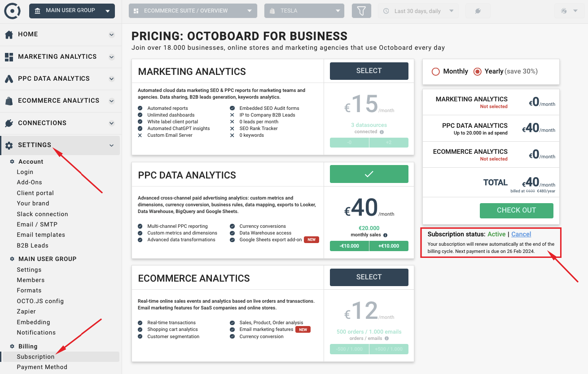Expand the ECOMMERCE ANALYTICS sidebar chevron
This screenshot has width=588, height=374.
tap(112, 101)
